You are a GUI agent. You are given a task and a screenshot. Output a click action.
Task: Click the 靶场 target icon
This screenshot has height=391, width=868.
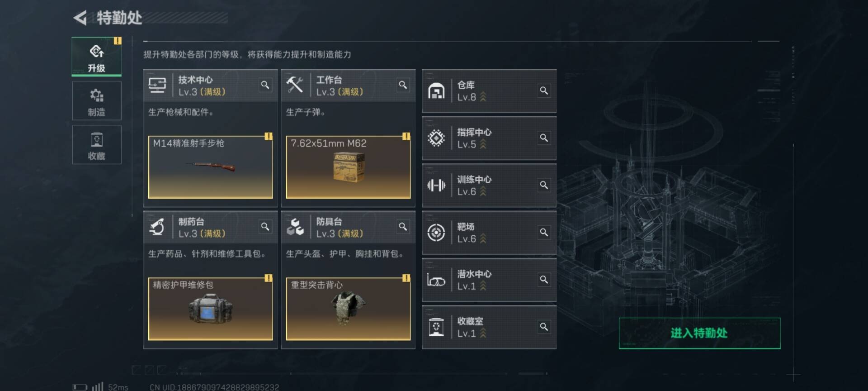tap(436, 233)
